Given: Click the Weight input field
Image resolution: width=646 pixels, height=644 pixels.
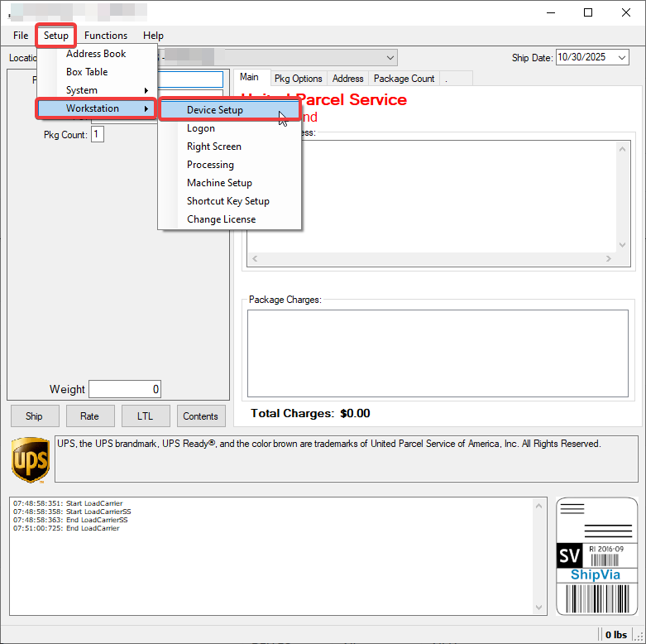Looking at the screenshot, I should pos(125,389).
